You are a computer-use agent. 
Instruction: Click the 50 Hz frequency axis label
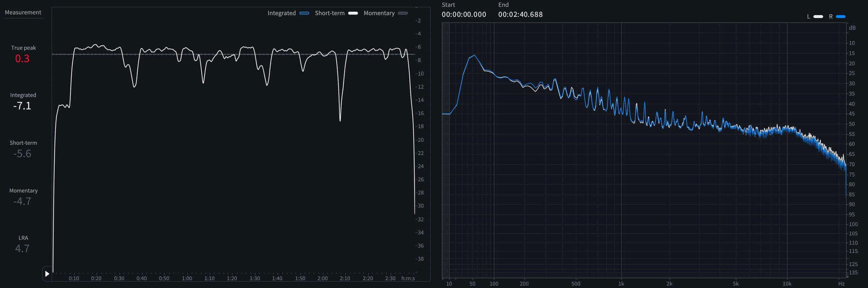pos(472,284)
